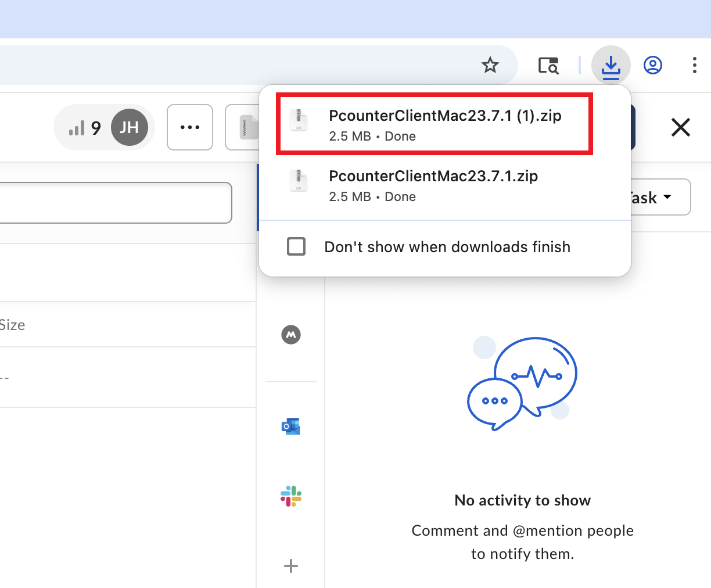
Task: Click the plus icon to add integration
Action: pyautogui.click(x=291, y=566)
